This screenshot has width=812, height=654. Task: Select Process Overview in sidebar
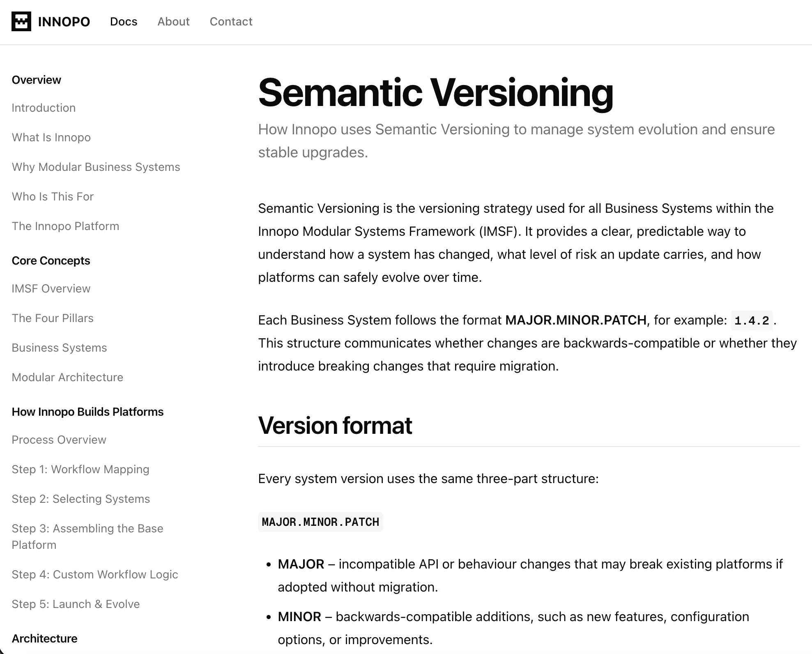pos(59,440)
